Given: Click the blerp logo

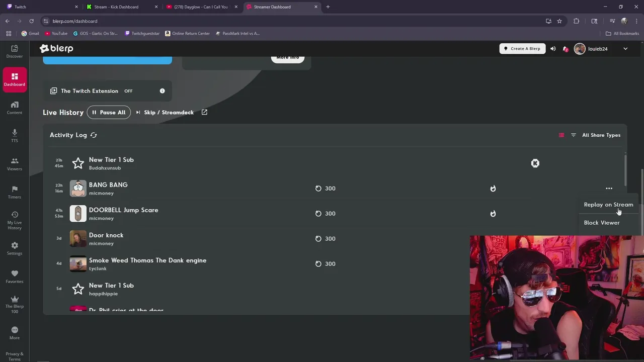Looking at the screenshot, I should tap(56, 48).
